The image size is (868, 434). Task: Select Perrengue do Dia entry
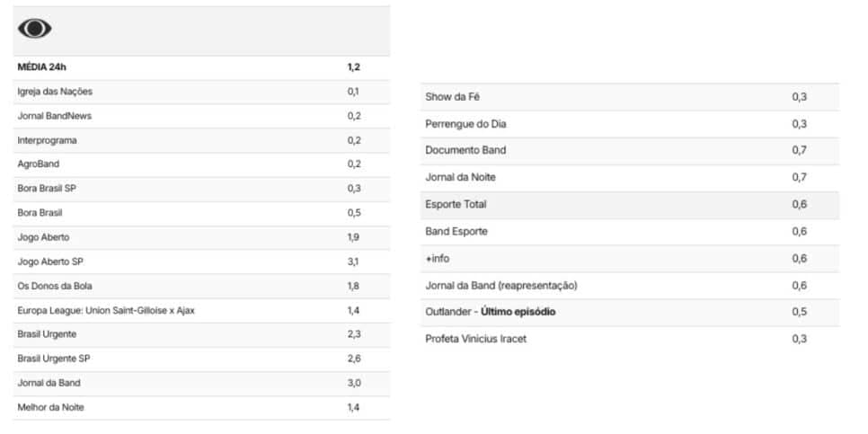click(x=629, y=124)
